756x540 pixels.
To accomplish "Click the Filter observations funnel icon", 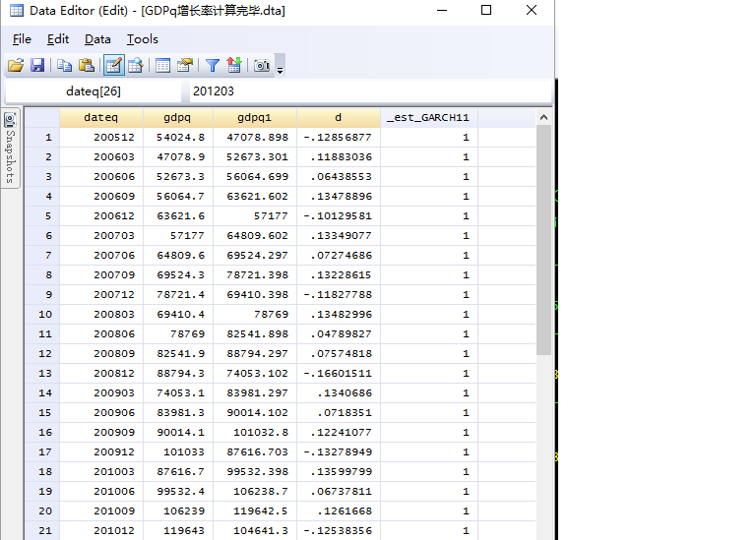I will coord(212,66).
